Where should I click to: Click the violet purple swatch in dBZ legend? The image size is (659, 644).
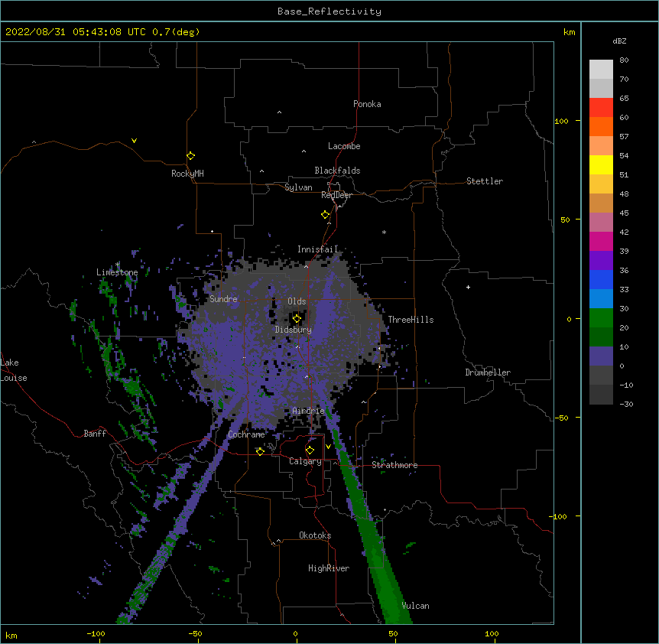click(601, 261)
